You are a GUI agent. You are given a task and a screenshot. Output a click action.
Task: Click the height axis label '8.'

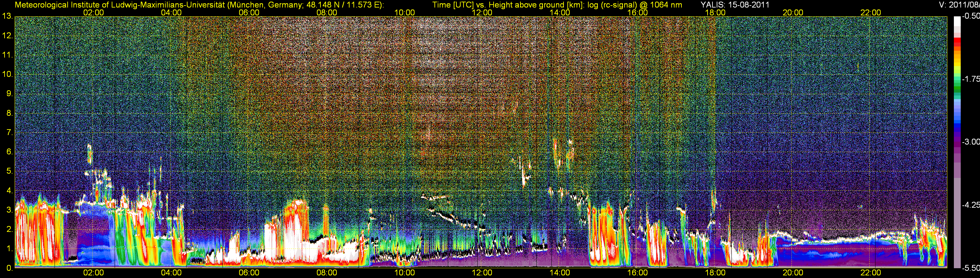click(x=9, y=113)
